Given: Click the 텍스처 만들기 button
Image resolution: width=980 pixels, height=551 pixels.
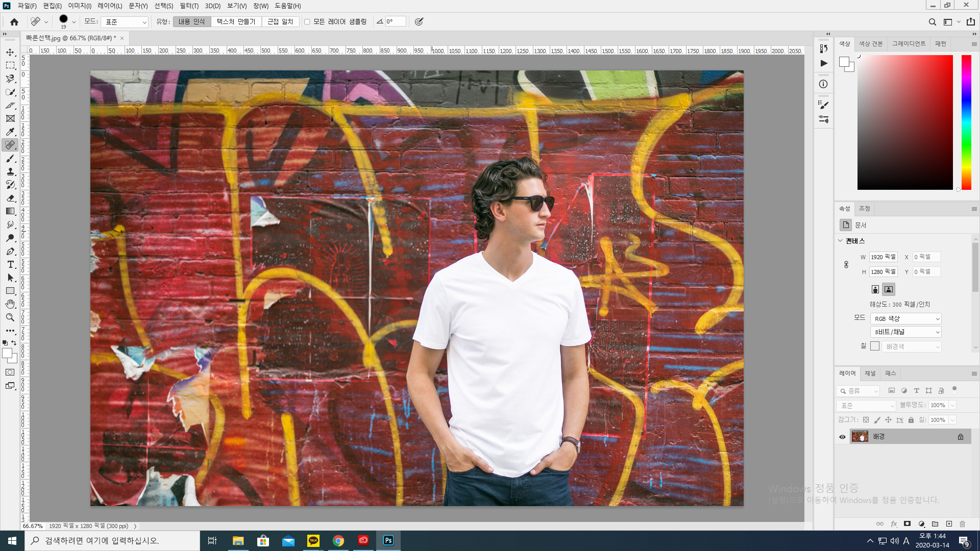Looking at the screenshot, I should pos(236,22).
